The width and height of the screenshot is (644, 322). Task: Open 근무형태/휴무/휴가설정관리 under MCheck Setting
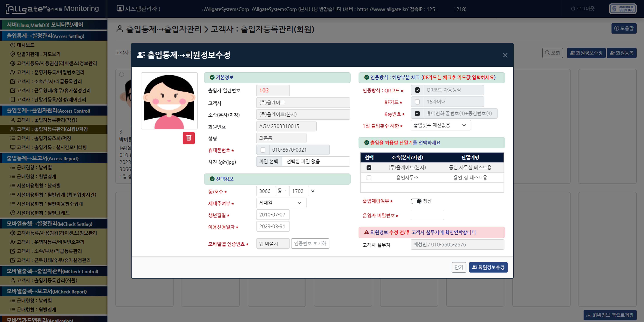point(50,260)
